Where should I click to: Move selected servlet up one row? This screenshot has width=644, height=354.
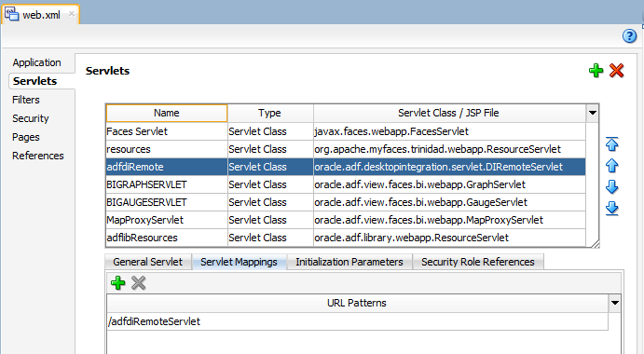612,166
